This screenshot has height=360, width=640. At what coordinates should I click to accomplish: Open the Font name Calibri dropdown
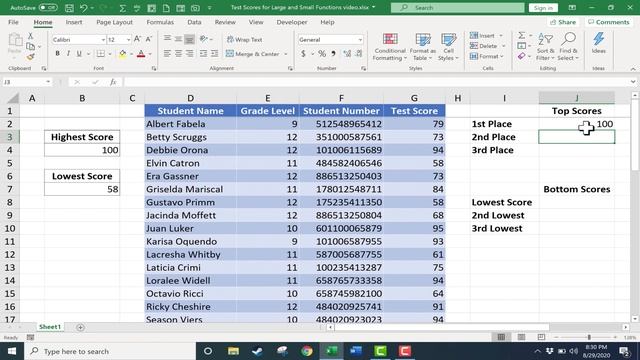coord(103,40)
